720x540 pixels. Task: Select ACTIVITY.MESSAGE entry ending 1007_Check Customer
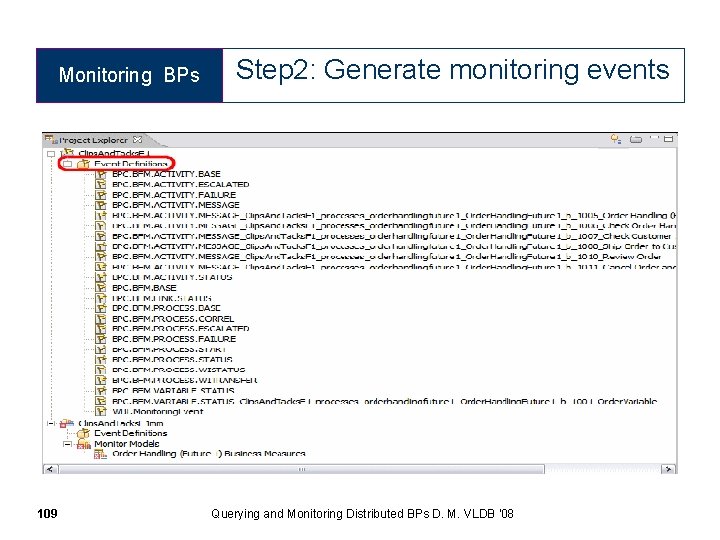pyautogui.click(x=392, y=236)
